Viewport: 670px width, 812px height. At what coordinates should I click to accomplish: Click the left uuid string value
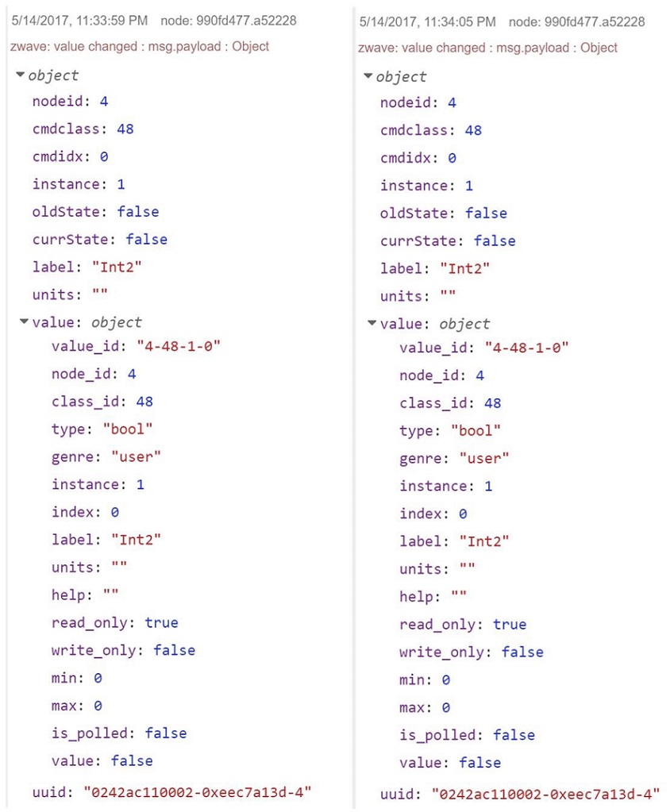click(198, 792)
